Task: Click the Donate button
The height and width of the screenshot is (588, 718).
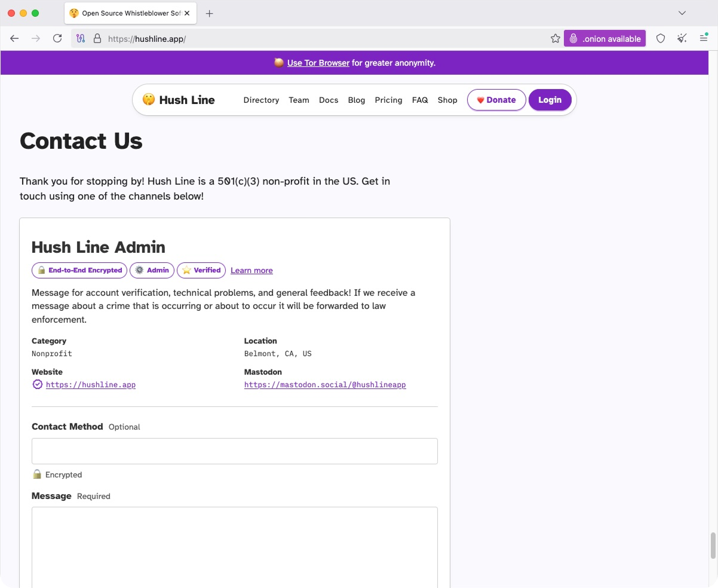Action: [x=496, y=100]
